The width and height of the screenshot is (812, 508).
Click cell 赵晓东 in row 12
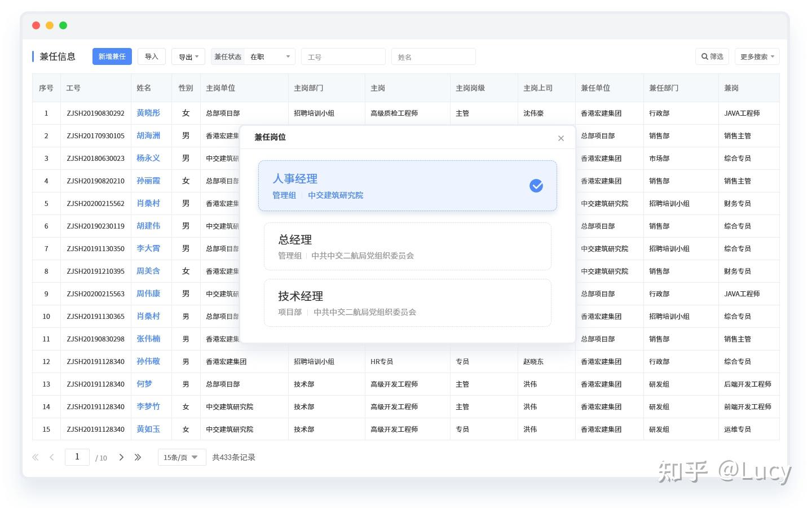pos(533,361)
